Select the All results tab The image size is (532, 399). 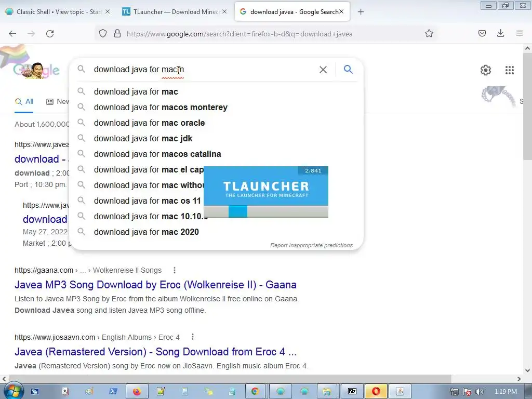24,101
